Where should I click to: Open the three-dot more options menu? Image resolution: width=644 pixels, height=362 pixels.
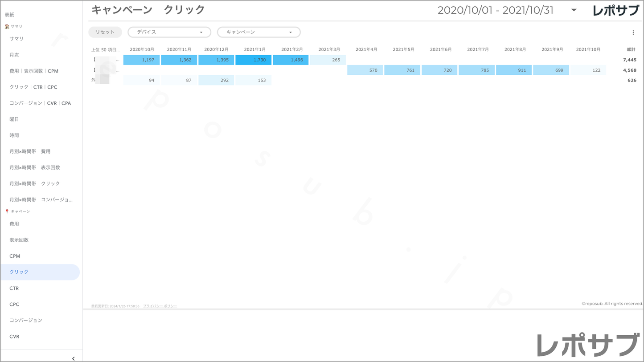pos(633,33)
